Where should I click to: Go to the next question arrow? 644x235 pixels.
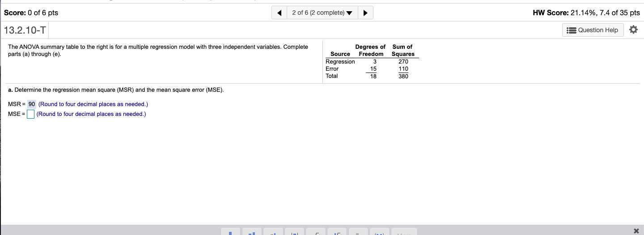point(365,13)
